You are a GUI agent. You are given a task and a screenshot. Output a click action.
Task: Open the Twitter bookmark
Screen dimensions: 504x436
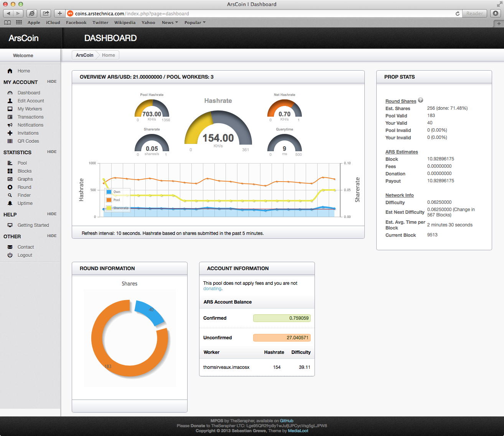(100, 23)
